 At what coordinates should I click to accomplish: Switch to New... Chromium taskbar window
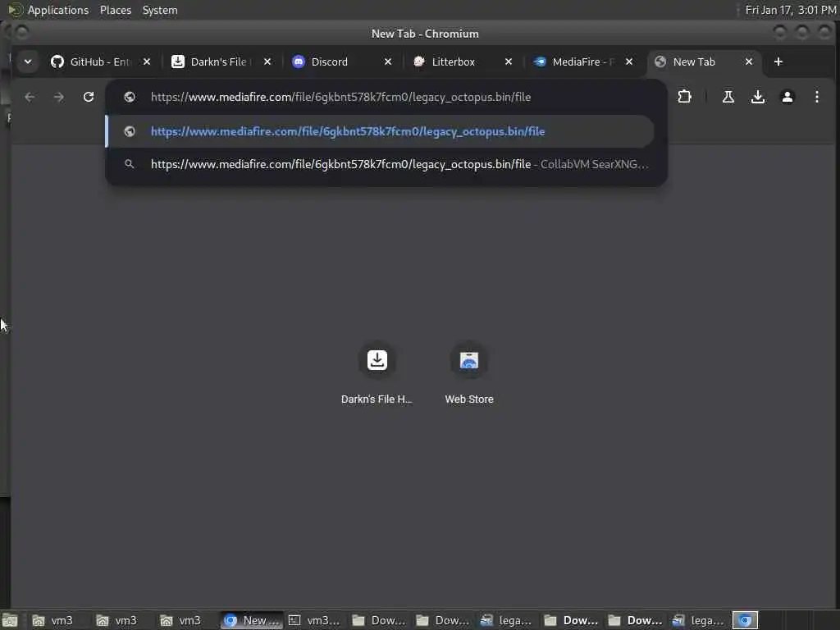[x=252, y=620]
